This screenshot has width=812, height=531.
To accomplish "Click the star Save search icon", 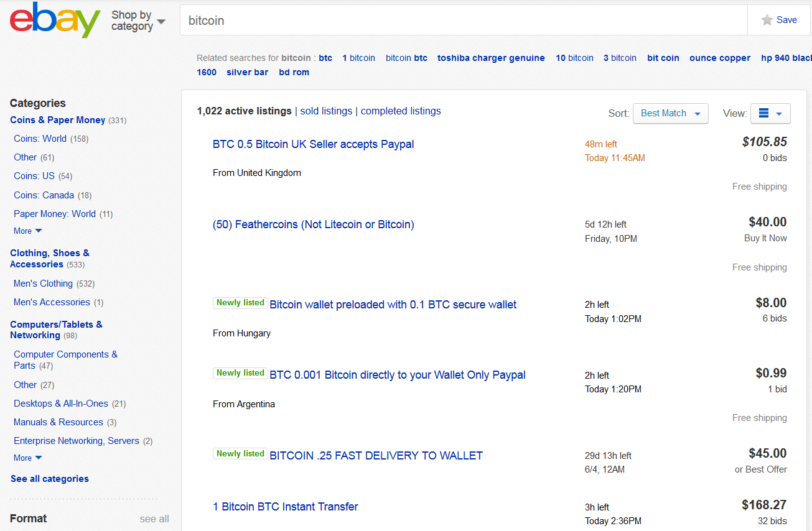I will [767, 21].
